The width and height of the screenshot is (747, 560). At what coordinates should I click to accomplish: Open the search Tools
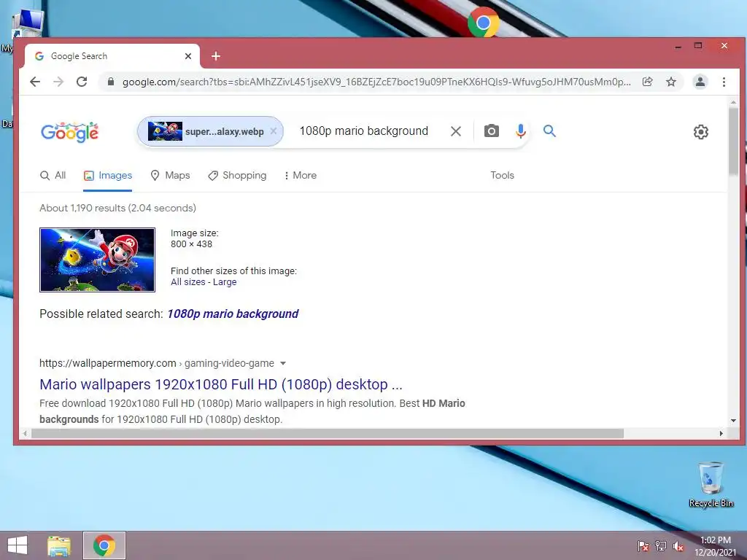pos(502,175)
